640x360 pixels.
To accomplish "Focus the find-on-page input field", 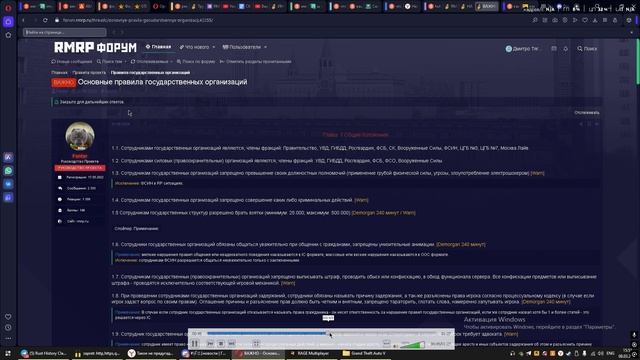I will [x=65, y=32].
